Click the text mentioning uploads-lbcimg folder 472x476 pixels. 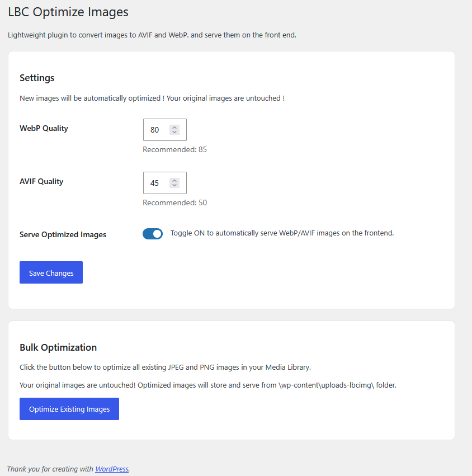coord(208,385)
